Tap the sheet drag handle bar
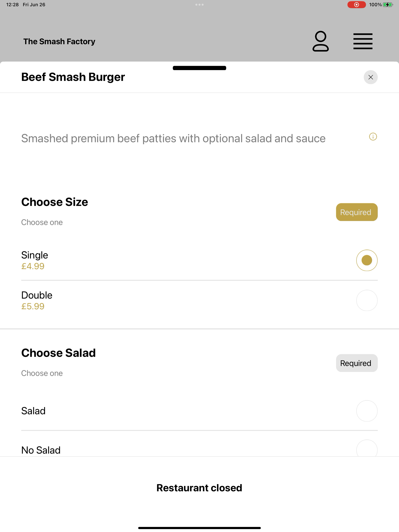 coord(199,68)
